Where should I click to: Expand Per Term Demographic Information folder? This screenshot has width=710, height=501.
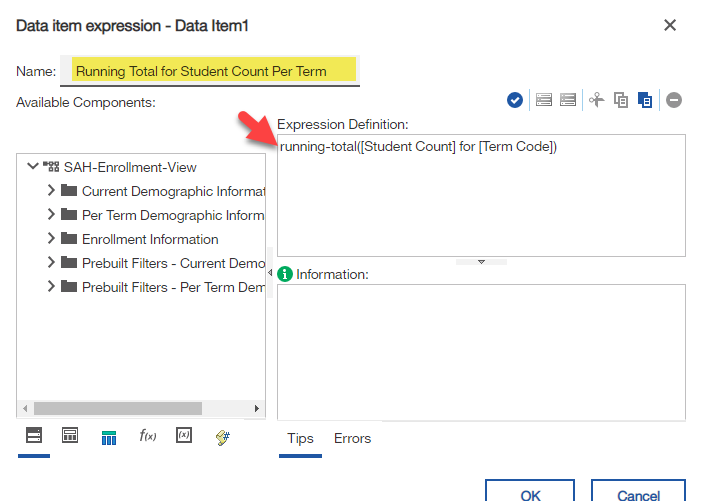(51, 214)
